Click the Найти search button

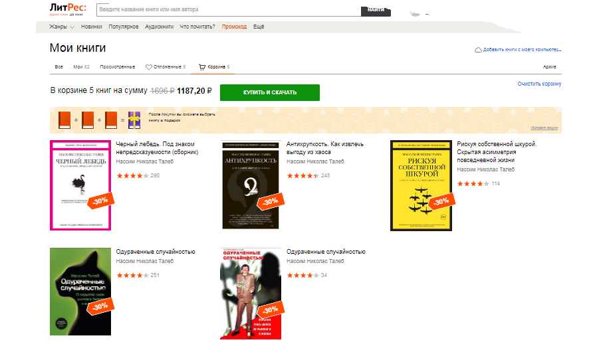(x=376, y=11)
